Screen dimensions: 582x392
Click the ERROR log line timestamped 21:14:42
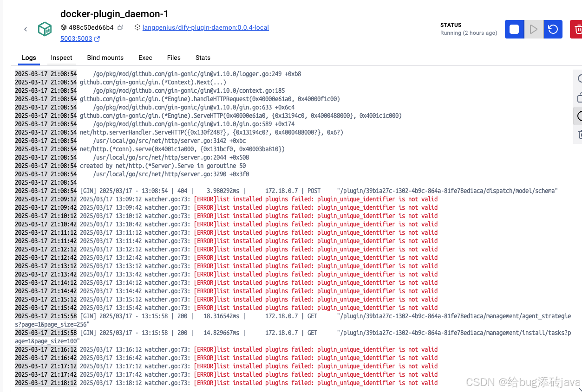(226, 291)
